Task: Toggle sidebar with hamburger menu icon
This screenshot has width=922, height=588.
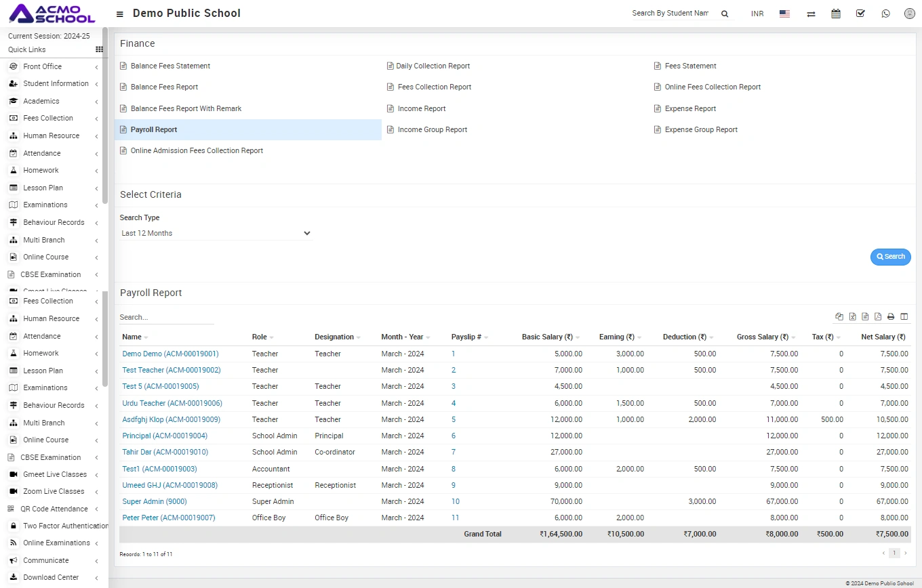Action: [120, 14]
